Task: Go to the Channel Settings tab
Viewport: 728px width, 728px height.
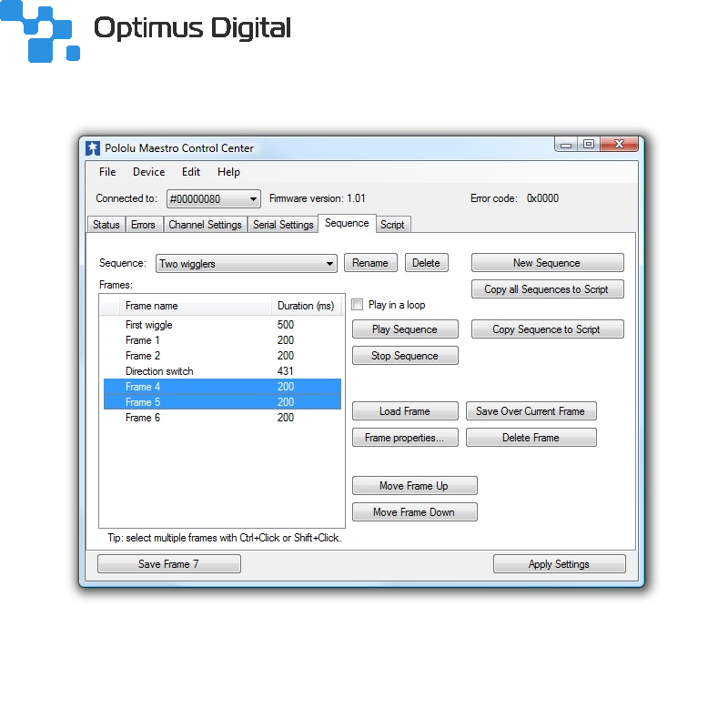Action: click(205, 225)
